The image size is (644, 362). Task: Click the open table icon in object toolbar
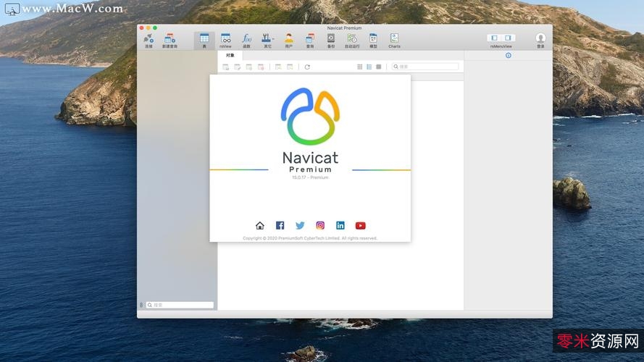coord(225,67)
